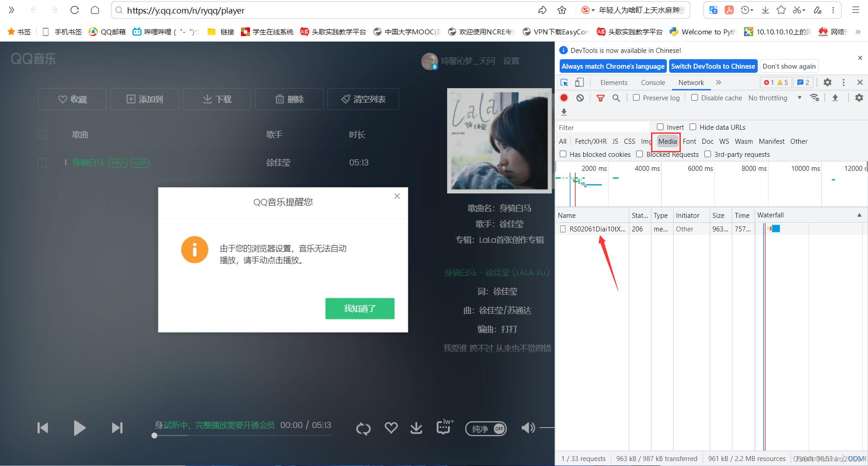Viewport: 868px width, 466px height.
Task: Click the 收藏 button
Action: 72,99
